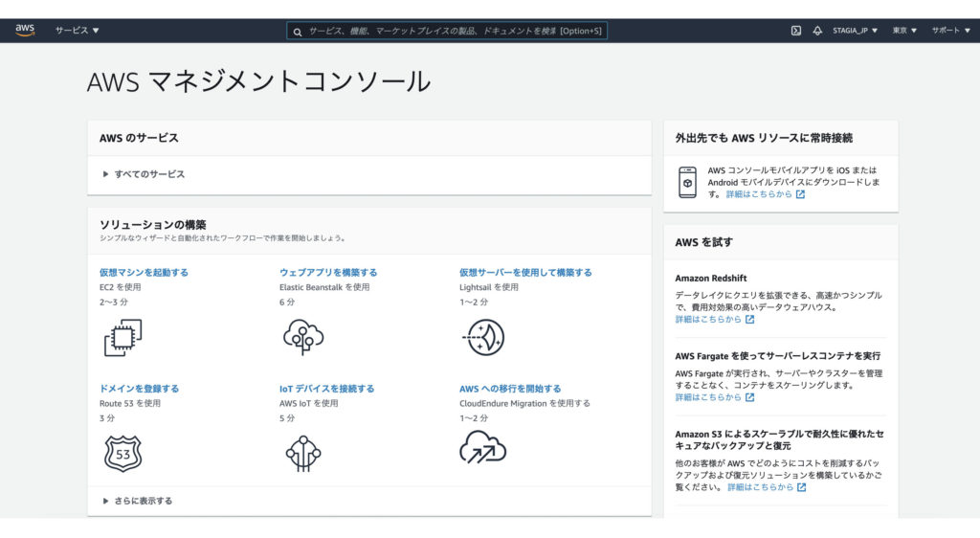The image size is (980, 538).
Task: Click the CloudEndure Migration cloud icon
Action: [482, 448]
